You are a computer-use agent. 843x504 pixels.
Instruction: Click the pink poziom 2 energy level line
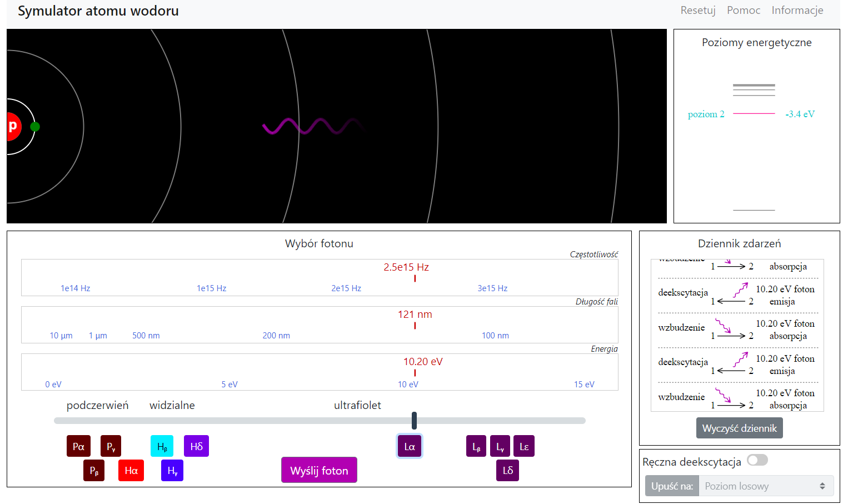pos(754,113)
